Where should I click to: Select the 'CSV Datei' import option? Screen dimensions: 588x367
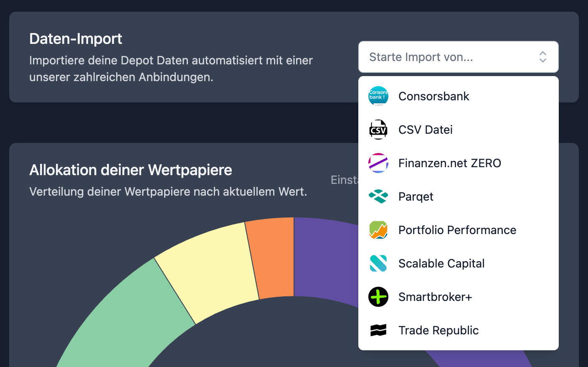click(x=425, y=130)
